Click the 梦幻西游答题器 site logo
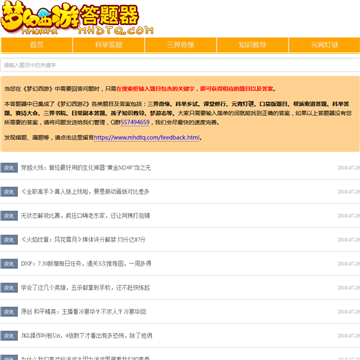 (77, 18)
